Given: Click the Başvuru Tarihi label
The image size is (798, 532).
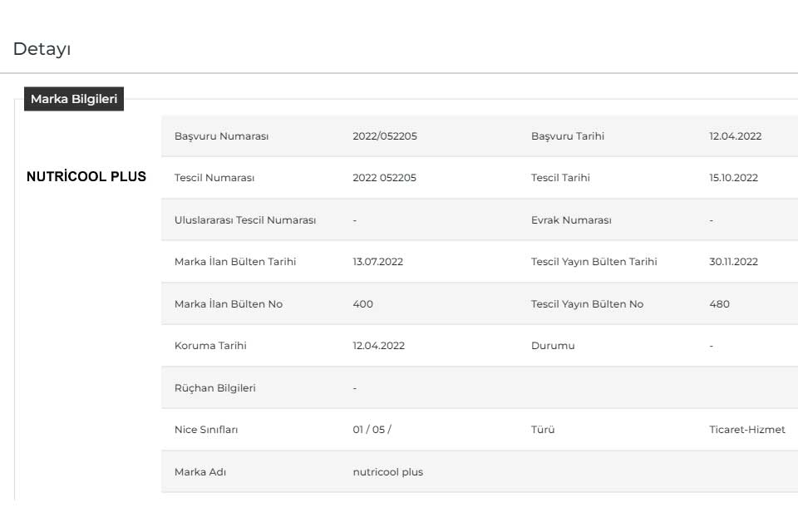Looking at the screenshot, I should [x=568, y=136].
